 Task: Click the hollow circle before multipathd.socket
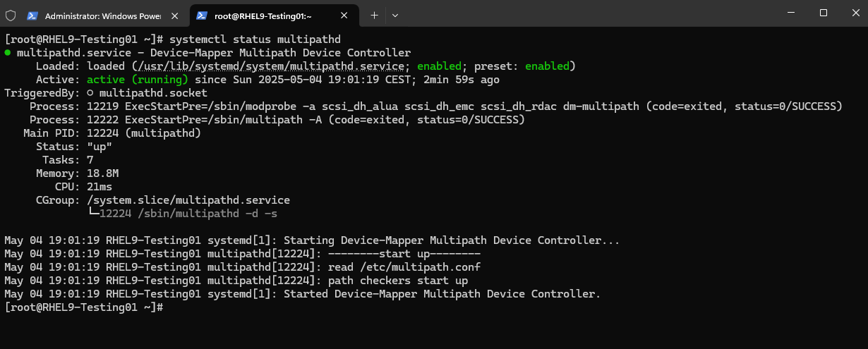pyautogui.click(x=90, y=93)
